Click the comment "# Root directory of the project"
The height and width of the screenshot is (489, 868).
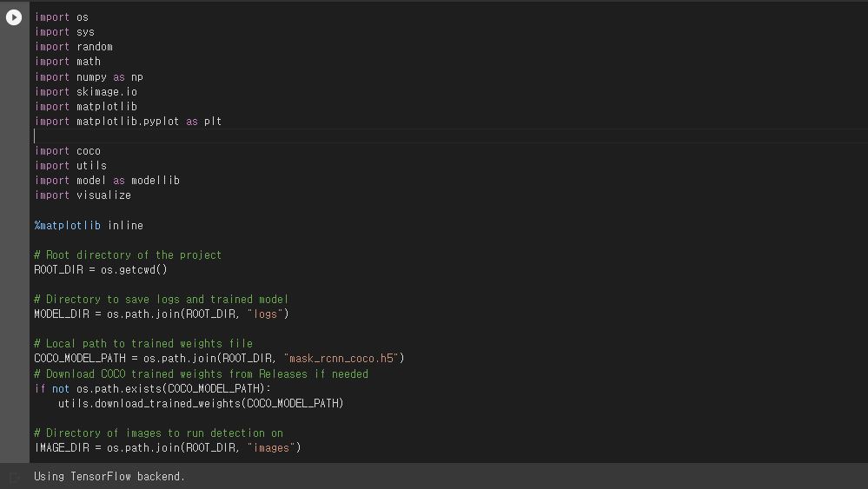click(128, 255)
